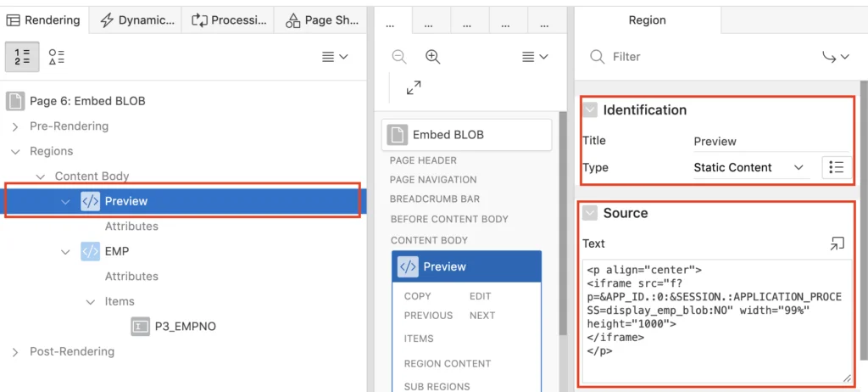Image resolution: width=868 pixels, height=392 pixels.
Task: Select Attributes under Preview region
Action: pos(131,227)
